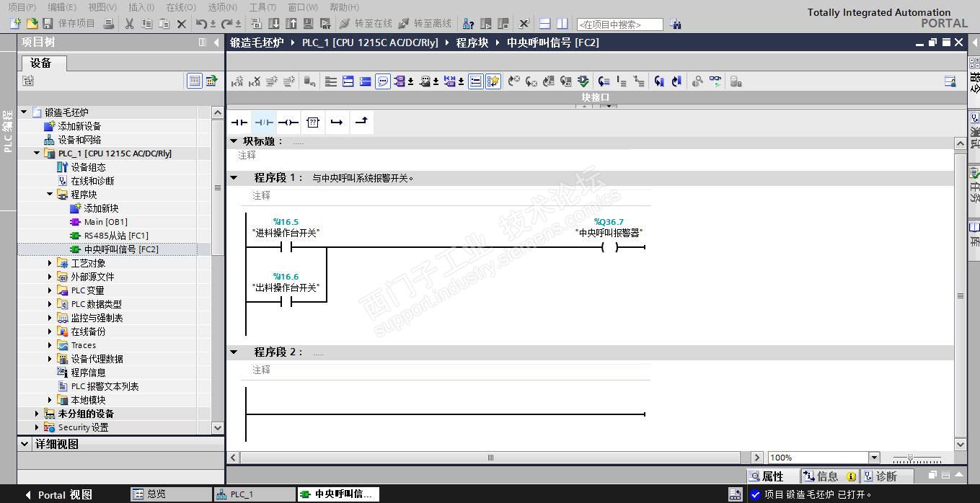Image resolution: width=980 pixels, height=503 pixels.
Task: Click the monitoring glasses icon in editor toolbar
Action: pyautogui.click(x=715, y=81)
